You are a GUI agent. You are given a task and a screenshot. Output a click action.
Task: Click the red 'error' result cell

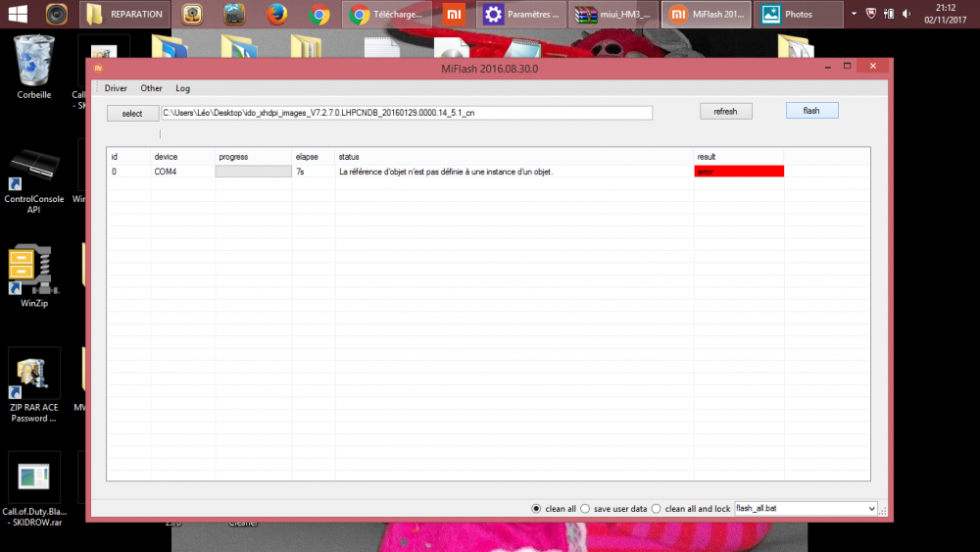tap(739, 172)
